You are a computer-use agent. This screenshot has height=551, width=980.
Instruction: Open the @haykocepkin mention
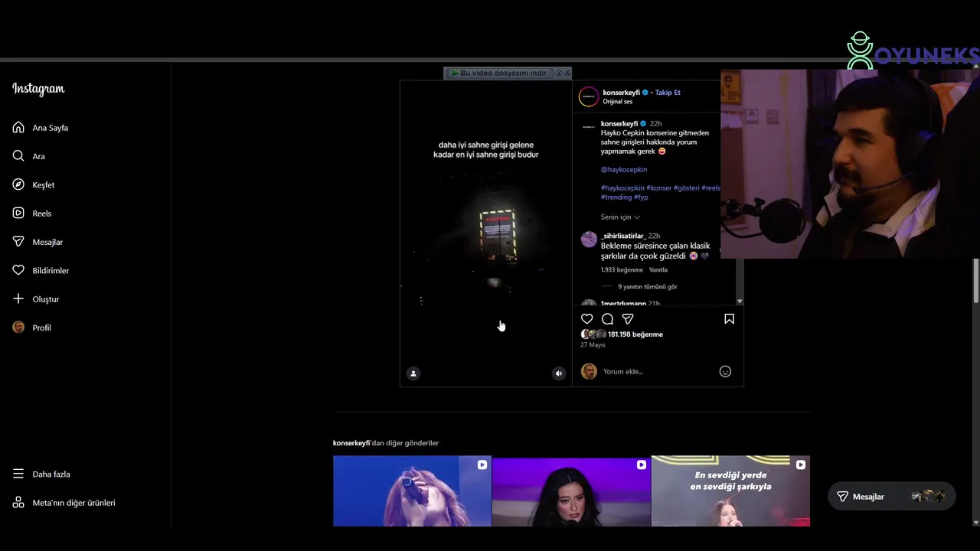624,170
